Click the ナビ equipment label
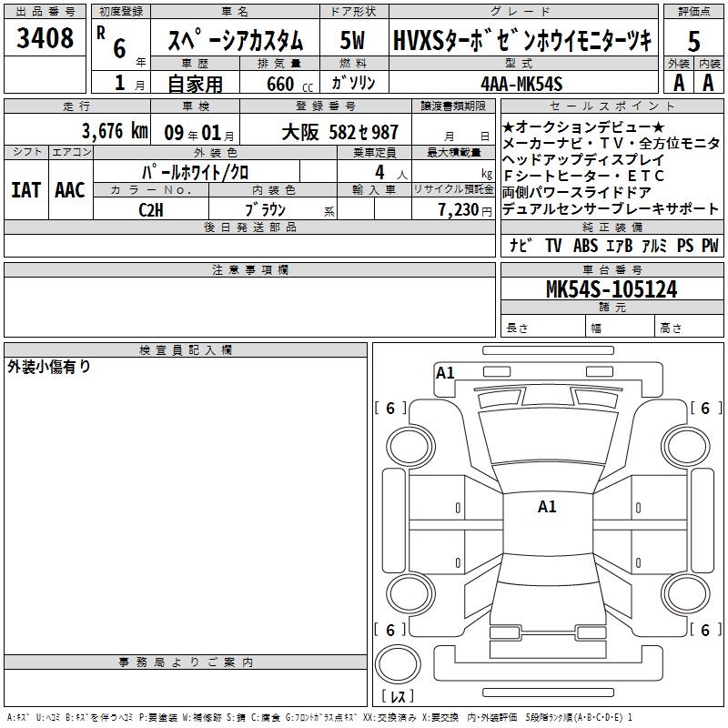 pos(521,246)
